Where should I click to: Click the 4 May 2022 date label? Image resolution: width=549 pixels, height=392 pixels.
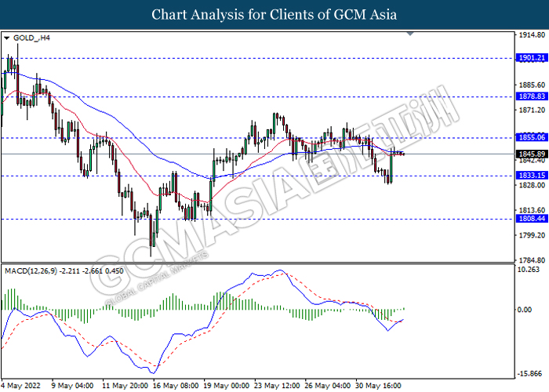21,386
